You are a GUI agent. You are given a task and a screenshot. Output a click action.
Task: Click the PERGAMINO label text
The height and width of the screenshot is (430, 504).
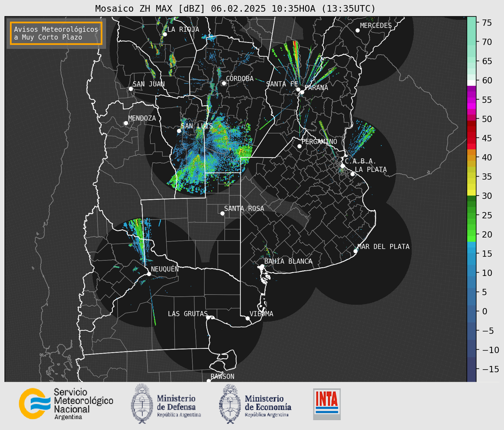point(319,141)
